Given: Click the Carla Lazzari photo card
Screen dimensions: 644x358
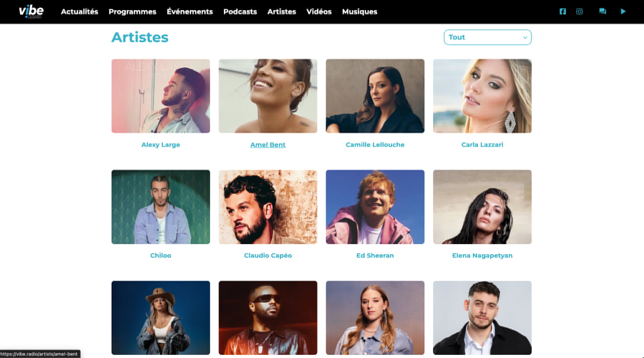Looking at the screenshot, I should pos(482,96).
